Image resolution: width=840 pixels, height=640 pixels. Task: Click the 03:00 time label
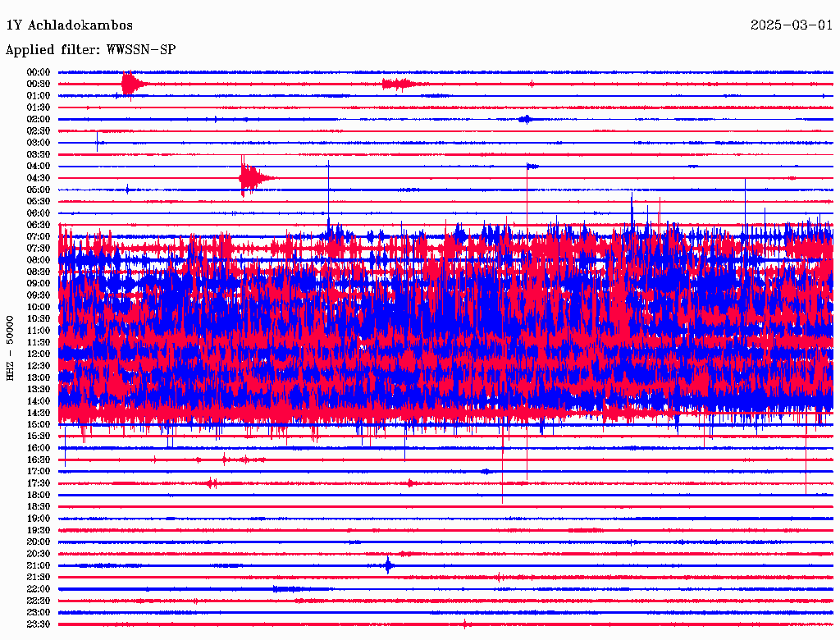click(39, 143)
